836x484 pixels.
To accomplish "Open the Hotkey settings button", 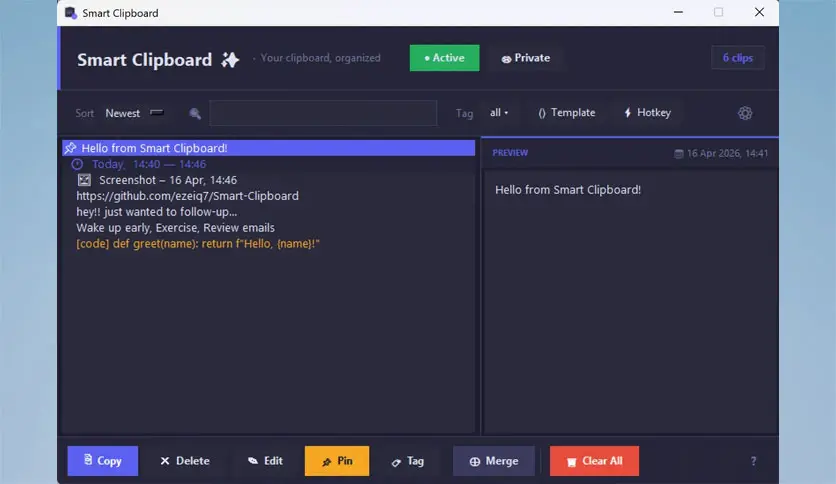I will click(647, 112).
